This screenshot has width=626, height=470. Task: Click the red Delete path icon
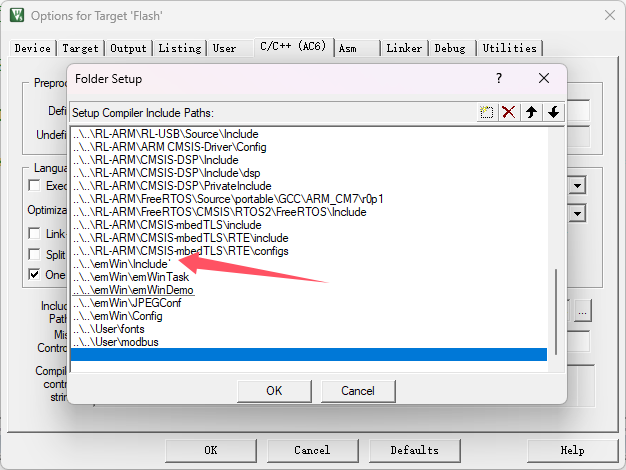click(509, 112)
